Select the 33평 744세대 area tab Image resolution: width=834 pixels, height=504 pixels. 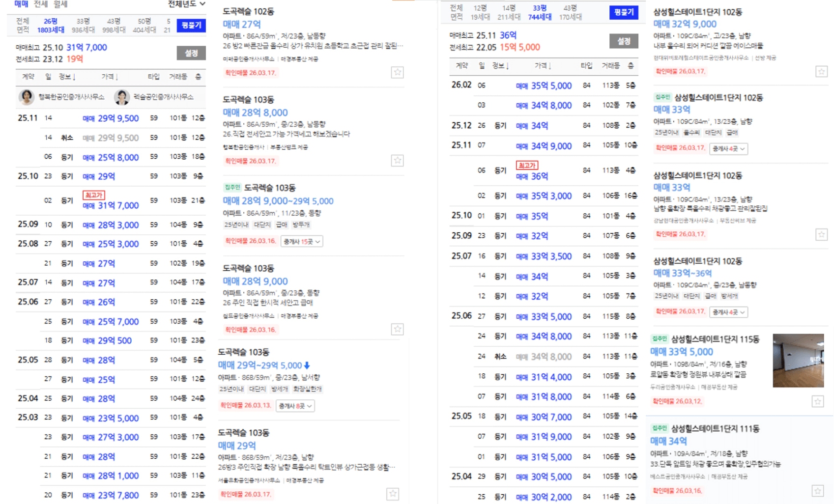click(x=540, y=12)
